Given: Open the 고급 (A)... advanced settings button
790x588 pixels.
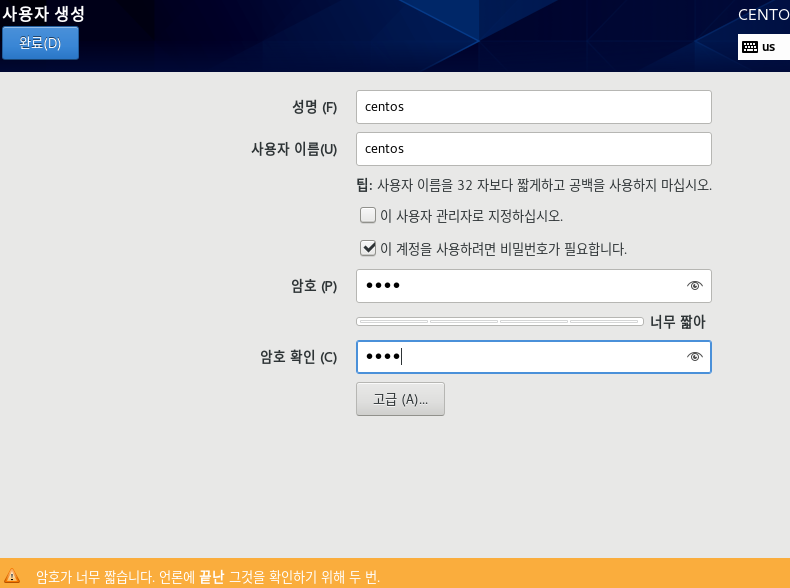Looking at the screenshot, I should [x=400, y=399].
